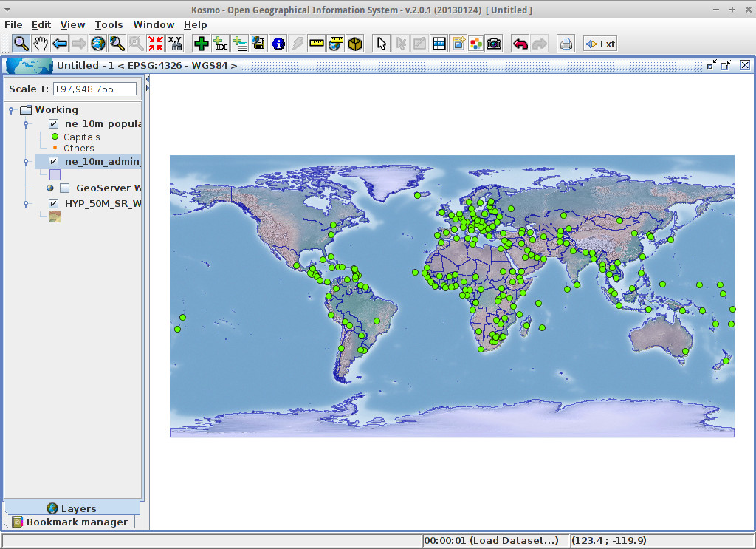756x549 pixels.
Task: Select the blue feature info tool
Action: click(x=278, y=44)
